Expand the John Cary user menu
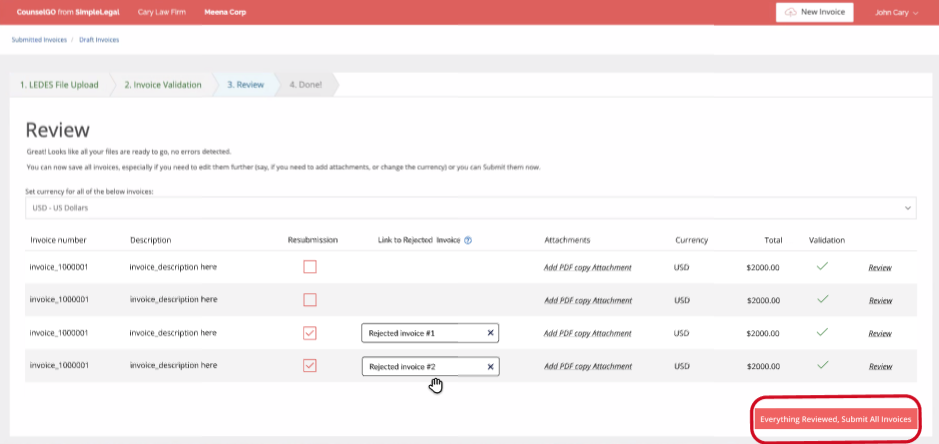 [x=896, y=13]
